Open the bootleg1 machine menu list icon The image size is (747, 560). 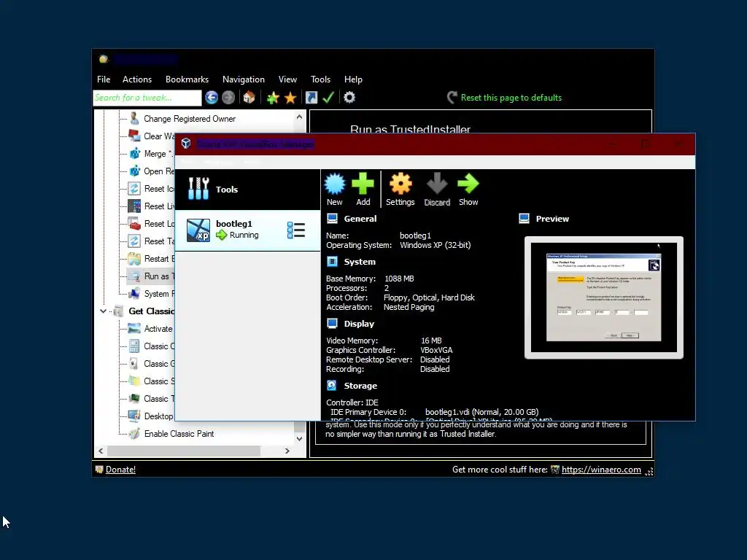click(296, 230)
